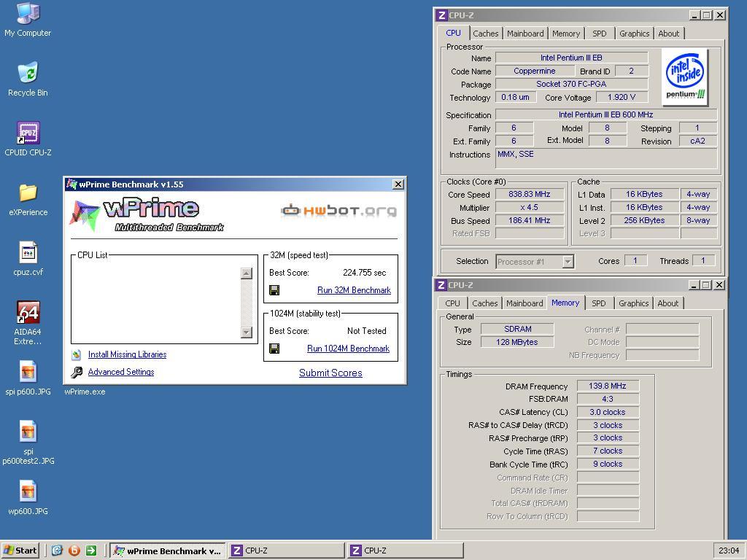Open the Start menu
Image resolution: width=747 pixels, height=560 pixels.
pyautogui.click(x=20, y=551)
